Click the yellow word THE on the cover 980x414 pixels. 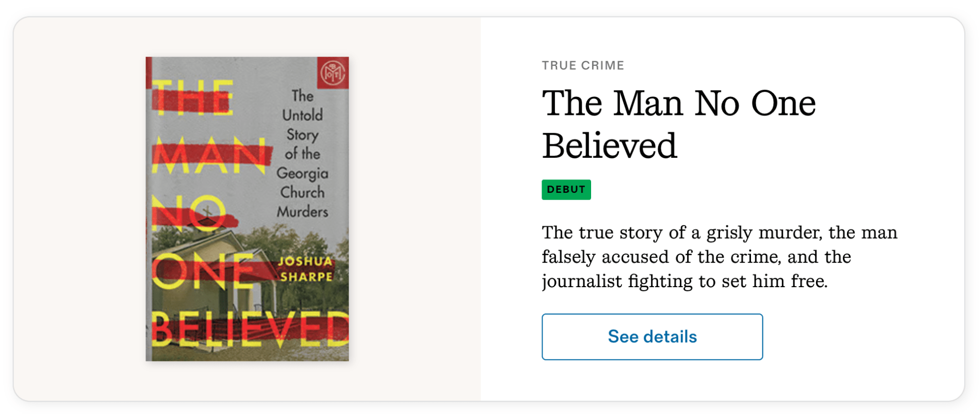coord(192,98)
